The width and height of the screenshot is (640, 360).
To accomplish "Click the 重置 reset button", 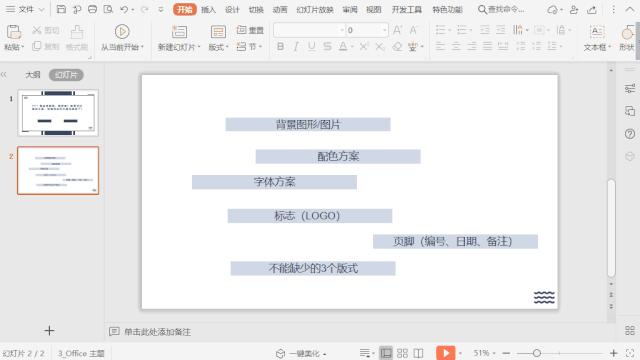I will (250, 30).
